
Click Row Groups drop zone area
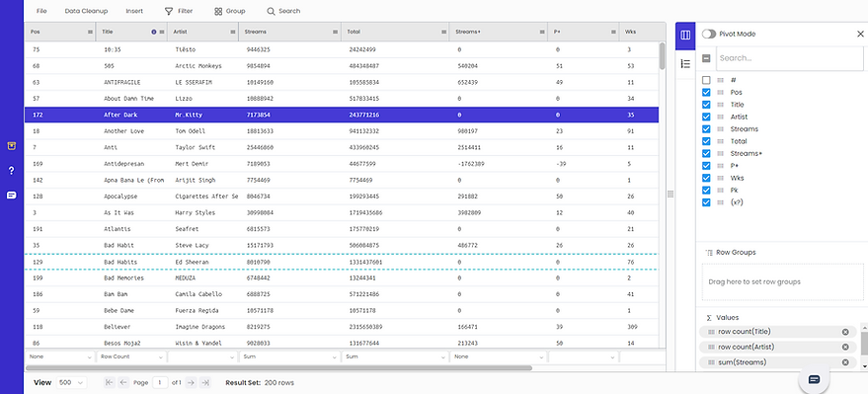782,281
